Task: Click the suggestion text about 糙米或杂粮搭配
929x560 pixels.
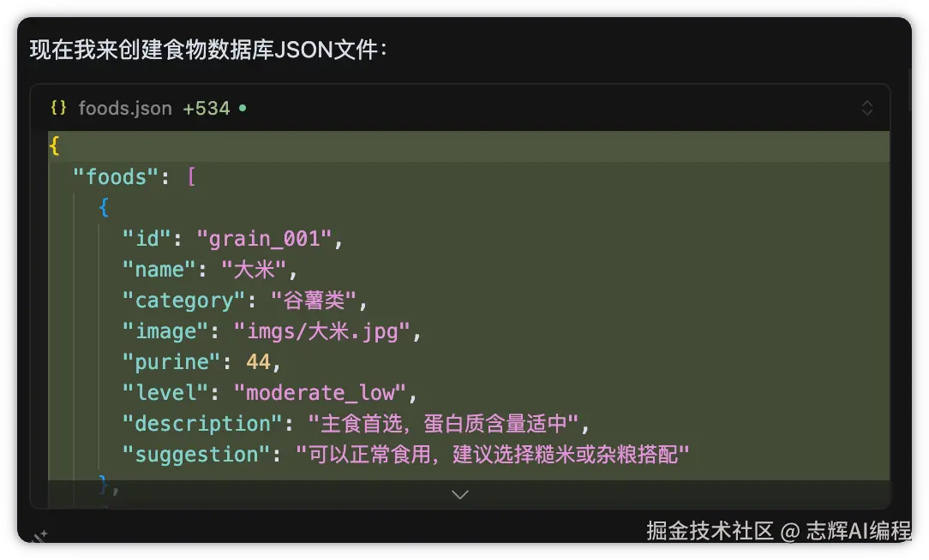Action: coord(493,455)
